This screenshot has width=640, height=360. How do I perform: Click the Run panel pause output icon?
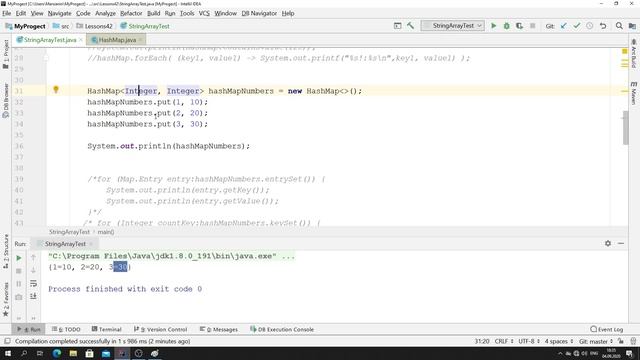[x=19, y=284]
